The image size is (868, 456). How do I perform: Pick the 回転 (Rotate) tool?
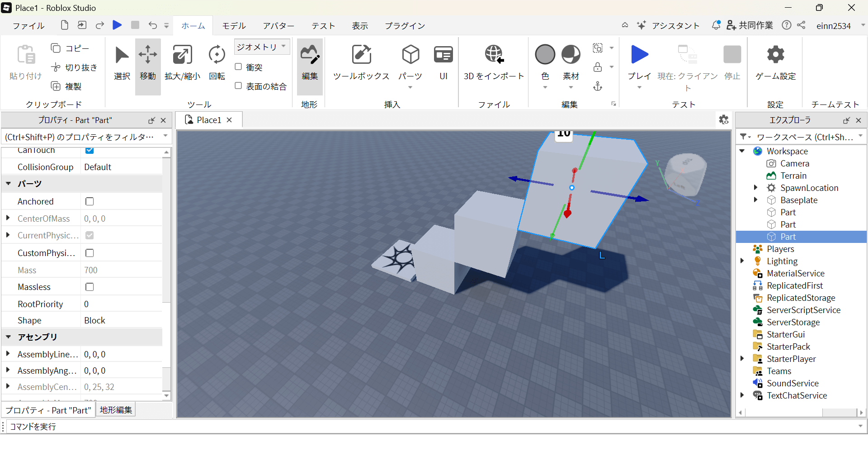pyautogui.click(x=217, y=63)
